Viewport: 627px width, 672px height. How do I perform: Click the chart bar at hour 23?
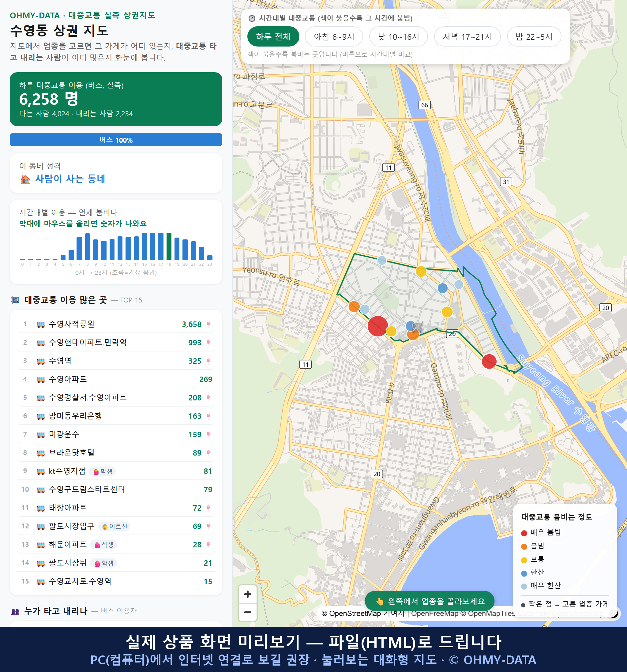(x=210, y=257)
